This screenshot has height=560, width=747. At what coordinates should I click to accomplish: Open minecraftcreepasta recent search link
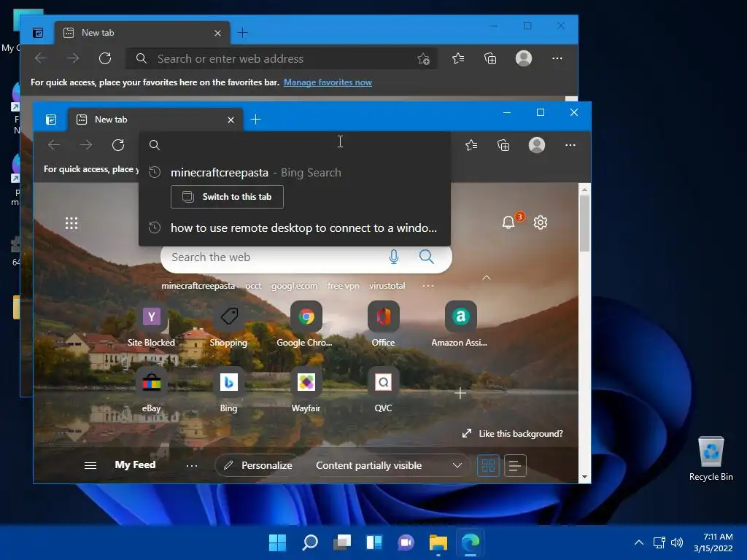click(198, 286)
